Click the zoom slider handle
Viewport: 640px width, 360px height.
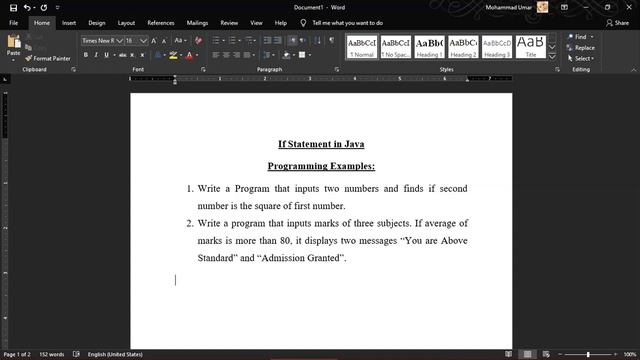588,354
